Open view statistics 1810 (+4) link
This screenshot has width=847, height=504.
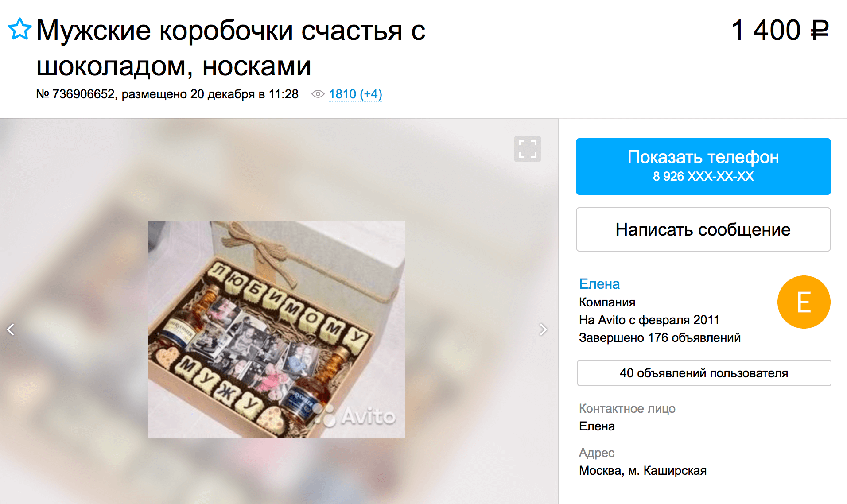click(x=355, y=94)
